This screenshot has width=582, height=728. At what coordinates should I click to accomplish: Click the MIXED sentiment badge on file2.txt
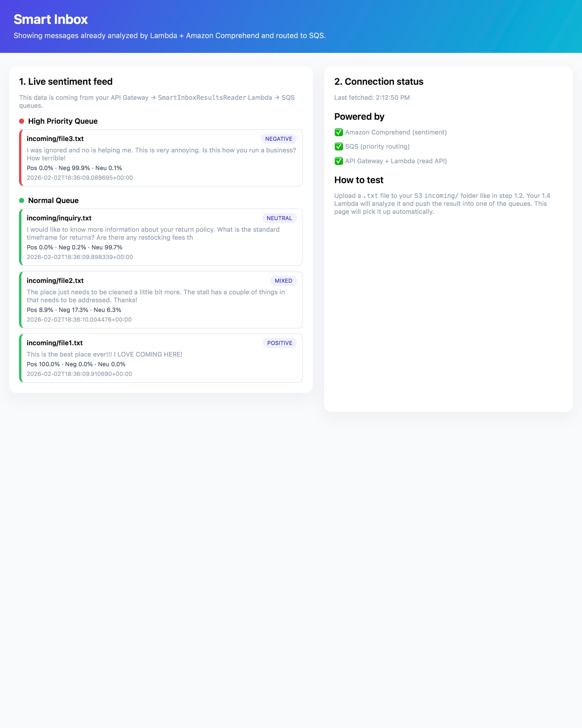[283, 281]
